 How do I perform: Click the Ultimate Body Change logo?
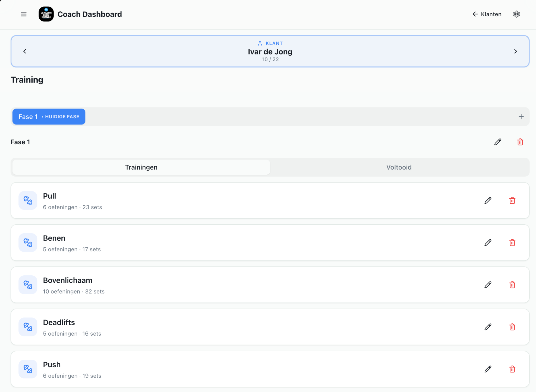pyautogui.click(x=46, y=14)
